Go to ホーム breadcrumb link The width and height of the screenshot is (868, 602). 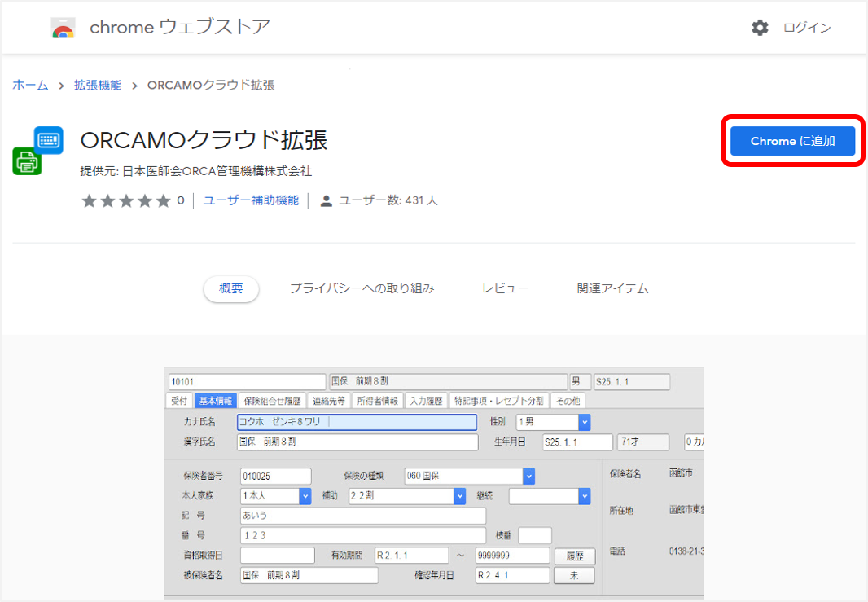[30, 86]
